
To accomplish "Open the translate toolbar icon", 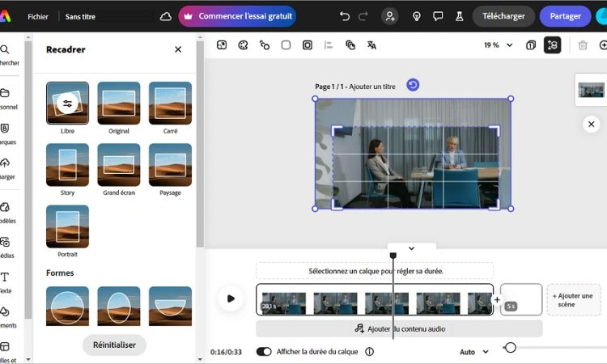I will (x=371, y=45).
